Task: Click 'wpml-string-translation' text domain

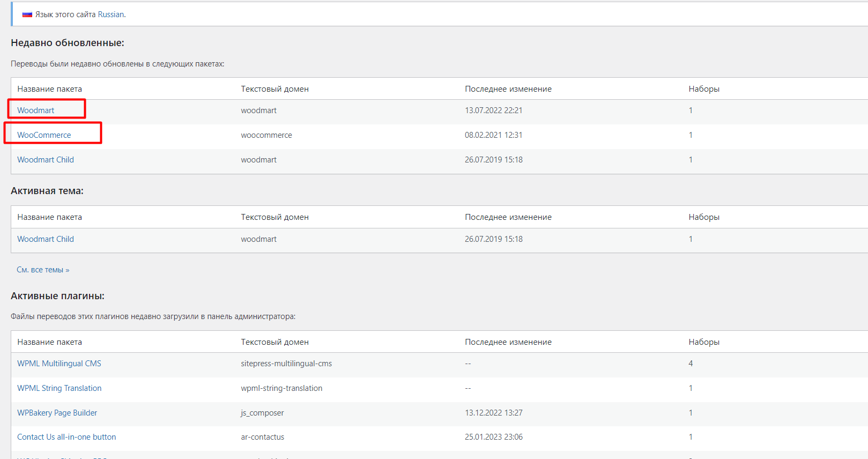Action: click(x=281, y=388)
